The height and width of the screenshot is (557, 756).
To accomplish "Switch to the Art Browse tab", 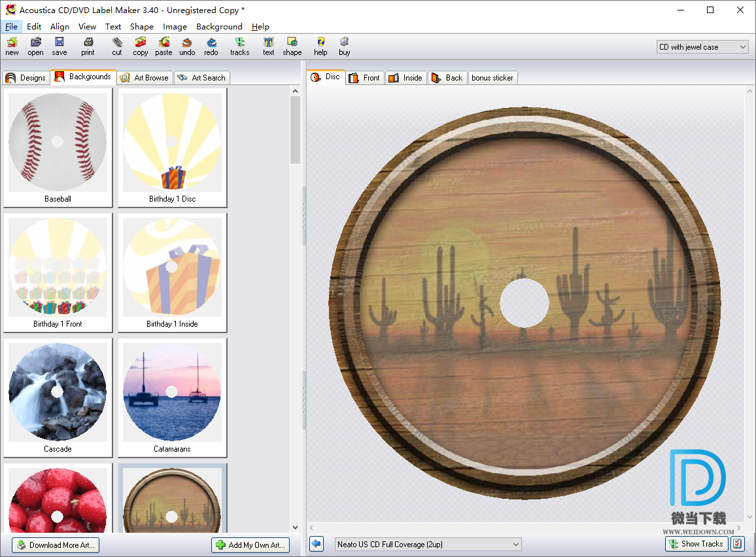I will point(145,78).
